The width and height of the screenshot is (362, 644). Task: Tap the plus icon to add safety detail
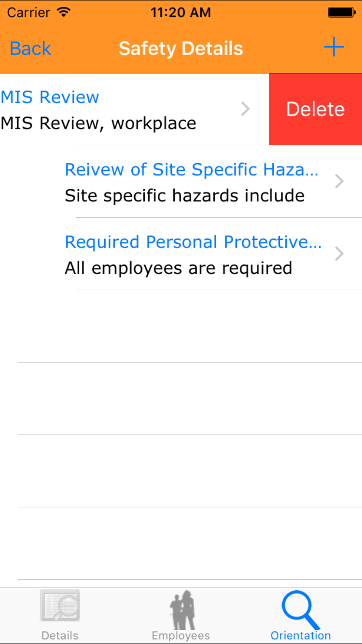coord(334,48)
